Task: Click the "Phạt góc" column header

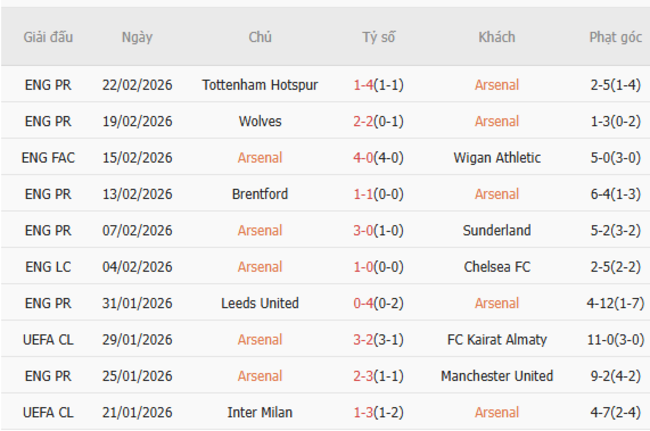Action: (615, 37)
